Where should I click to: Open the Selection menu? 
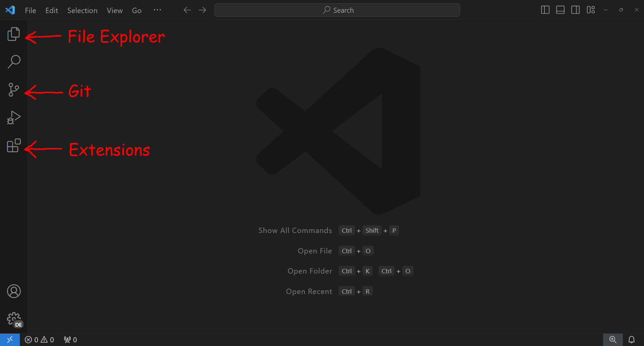tap(82, 10)
